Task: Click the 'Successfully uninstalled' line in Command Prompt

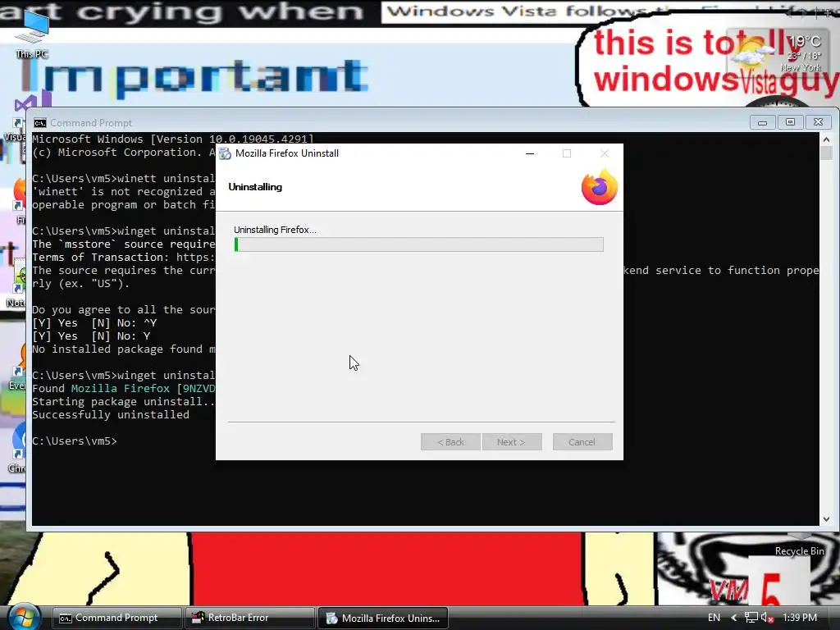Action: tap(111, 414)
